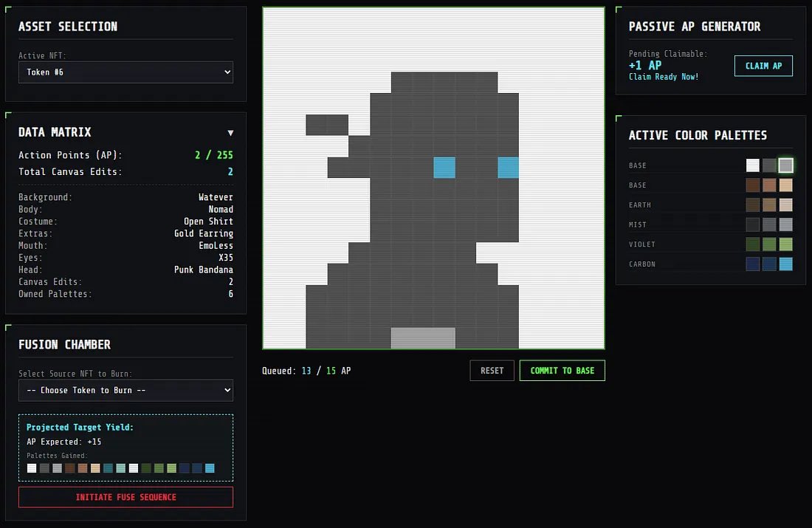Click the "Open Shirt" Costume value

[208, 222]
